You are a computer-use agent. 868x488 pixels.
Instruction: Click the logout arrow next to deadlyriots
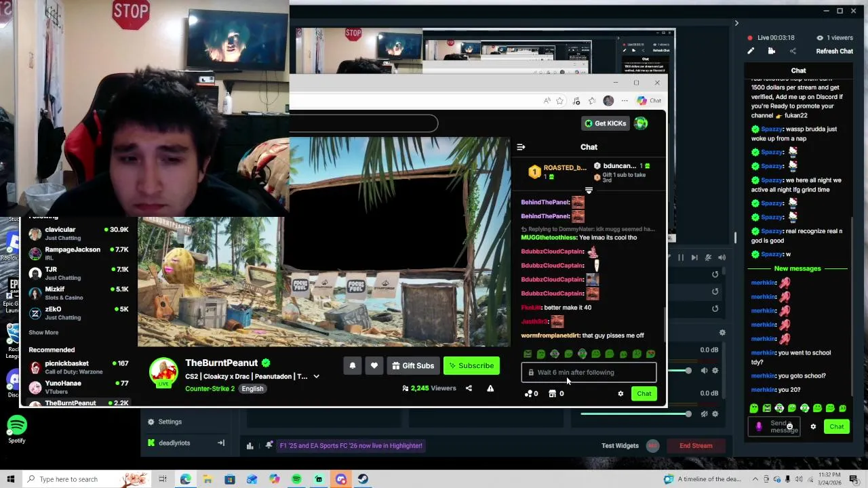point(220,443)
